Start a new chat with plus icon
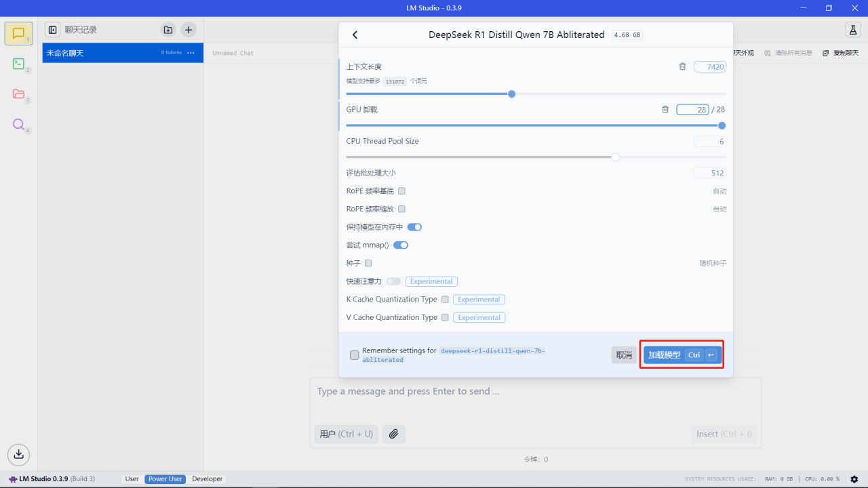This screenshot has height=488, width=868. pyautogui.click(x=189, y=30)
